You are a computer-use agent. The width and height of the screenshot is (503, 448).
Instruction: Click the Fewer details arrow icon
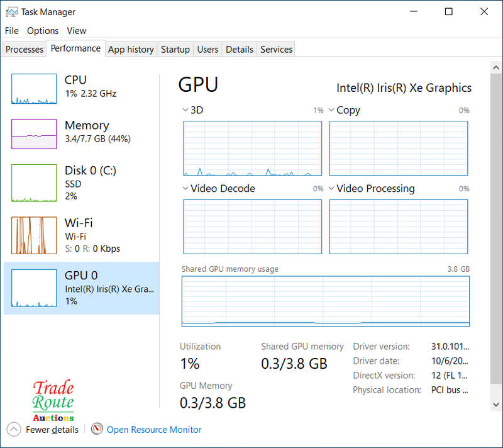coord(14,430)
